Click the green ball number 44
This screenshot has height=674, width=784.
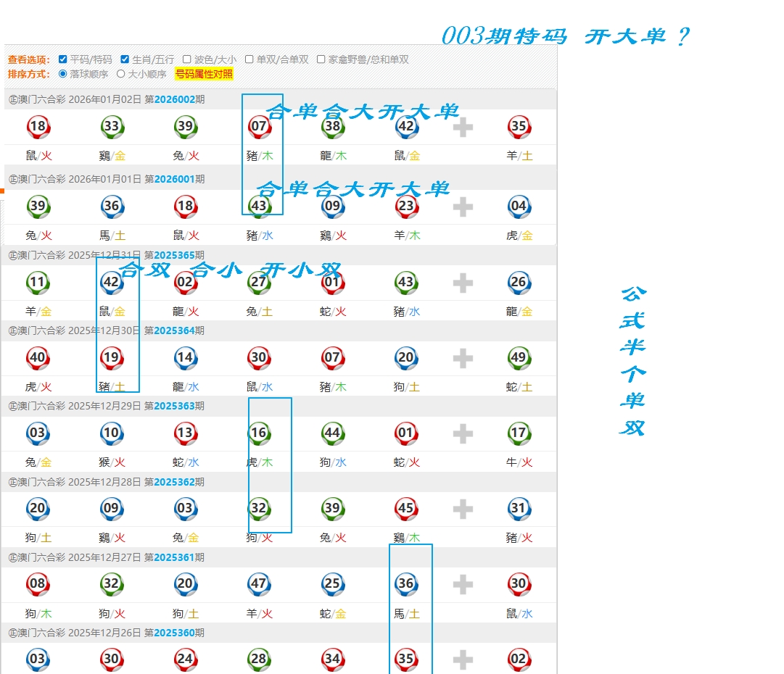pyautogui.click(x=333, y=433)
